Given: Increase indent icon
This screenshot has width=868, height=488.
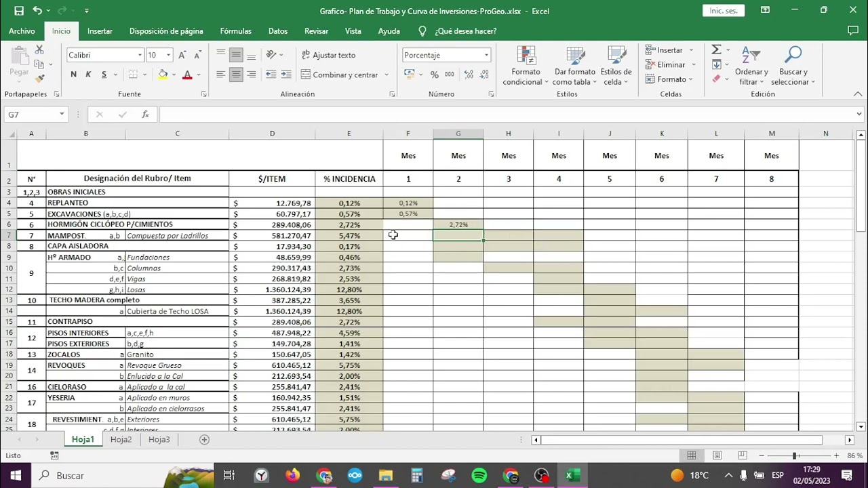Looking at the screenshot, I should coord(285,75).
